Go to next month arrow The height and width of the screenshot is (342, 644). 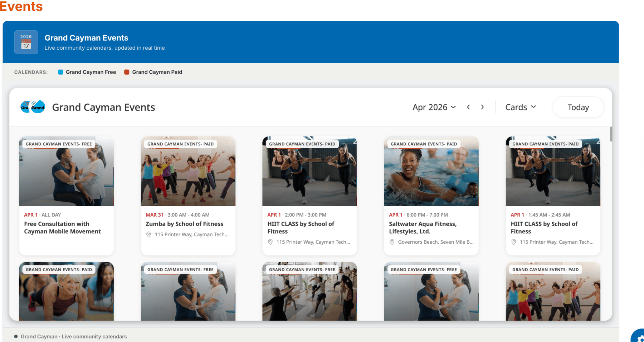coord(482,107)
